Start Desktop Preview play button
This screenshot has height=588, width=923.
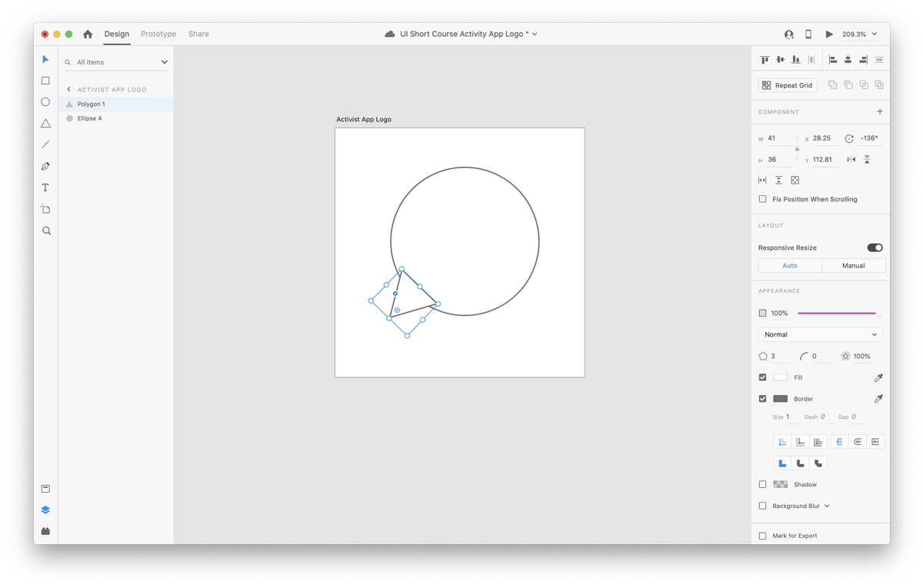click(x=828, y=34)
